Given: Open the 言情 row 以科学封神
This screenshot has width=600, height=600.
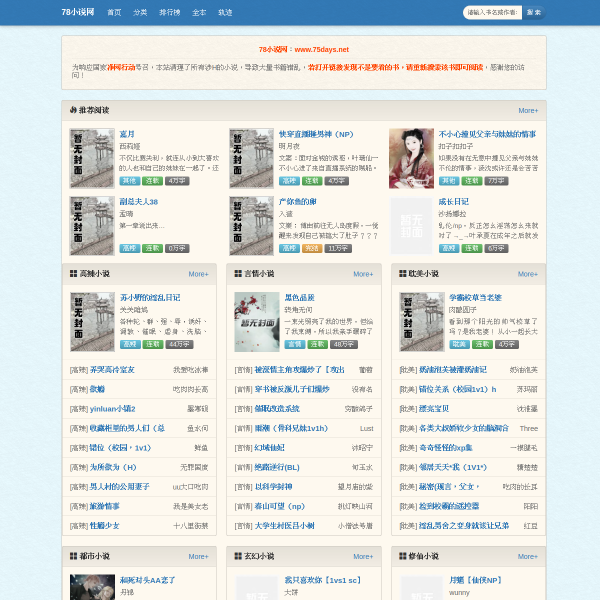Looking at the screenshot, I should (x=273, y=487).
